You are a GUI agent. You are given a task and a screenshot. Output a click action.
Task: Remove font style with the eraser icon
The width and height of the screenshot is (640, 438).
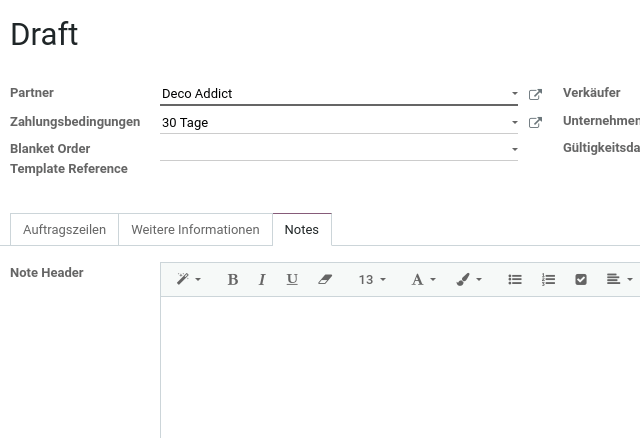pyautogui.click(x=325, y=280)
